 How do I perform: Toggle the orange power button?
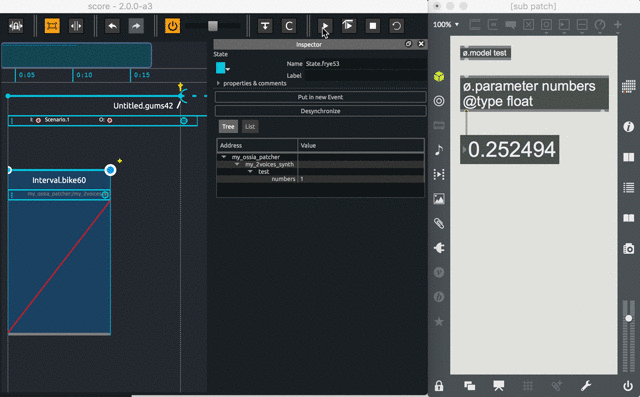click(x=172, y=26)
